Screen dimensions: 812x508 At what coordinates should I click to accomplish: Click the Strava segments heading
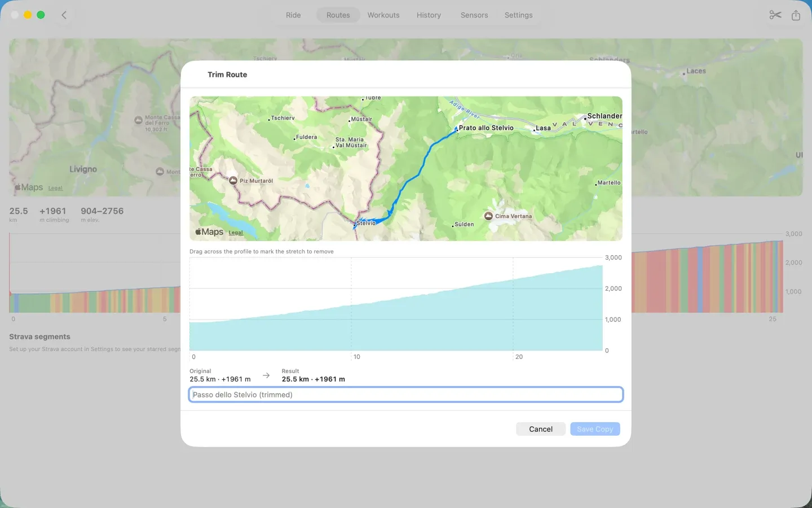pyautogui.click(x=39, y=336)
